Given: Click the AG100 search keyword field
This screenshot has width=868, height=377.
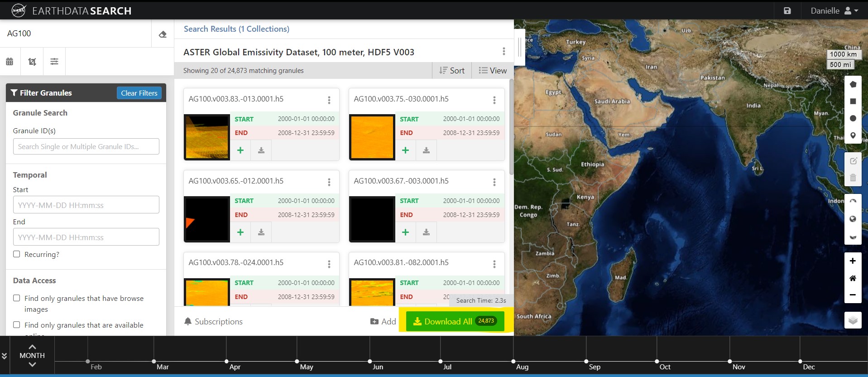Looking at the screenshot, I should point(76,34).
